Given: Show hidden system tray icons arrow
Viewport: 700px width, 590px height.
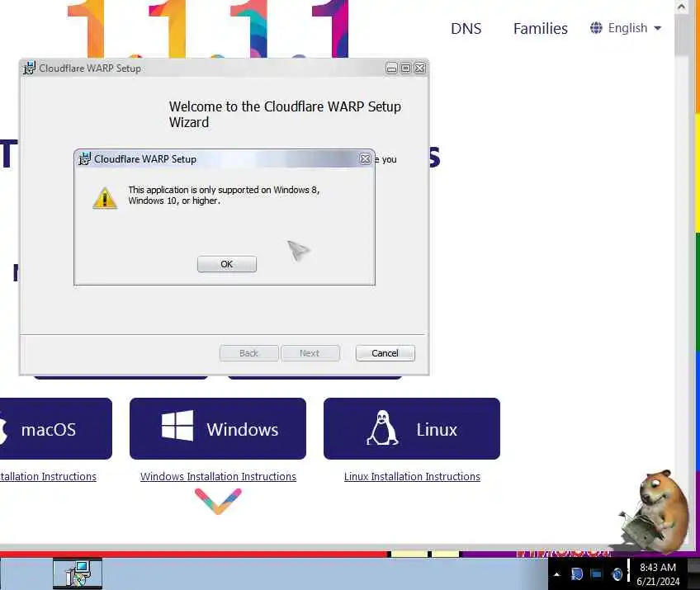Looking at the screenshot, I should click(x=556, y=574).
